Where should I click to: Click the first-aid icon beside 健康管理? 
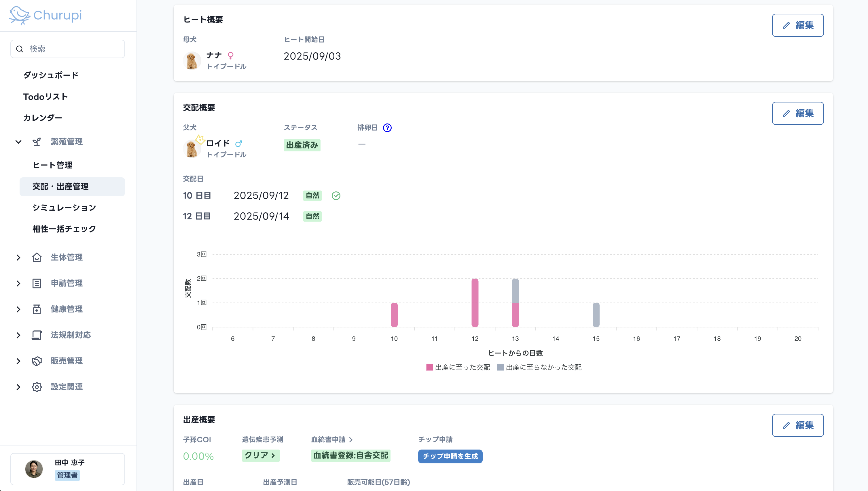(37, 309)
